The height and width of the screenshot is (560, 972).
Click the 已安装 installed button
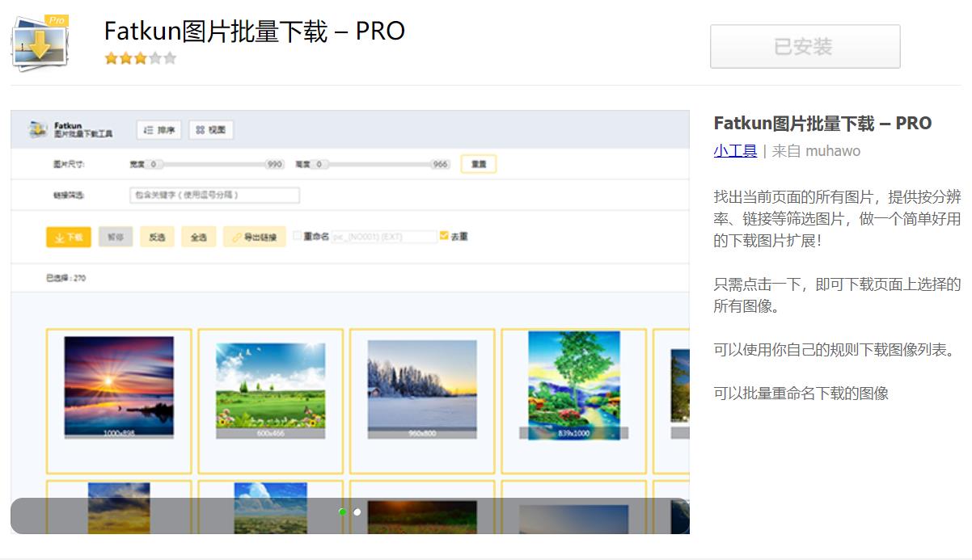point(805,46)
